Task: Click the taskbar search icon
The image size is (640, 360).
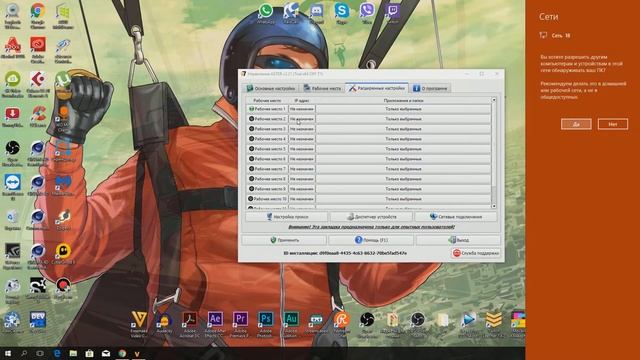Action: pyautogui.click(x=24, y=353)
